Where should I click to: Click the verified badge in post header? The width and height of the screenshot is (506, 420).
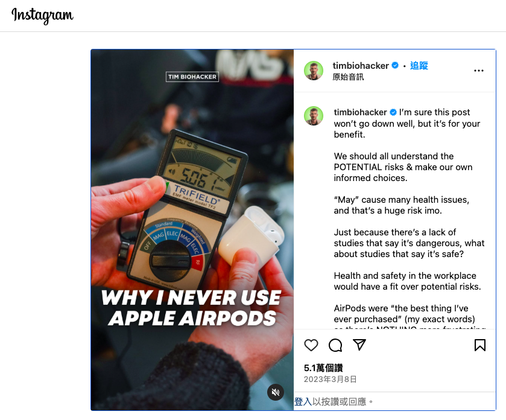click(x=394, y=66)
